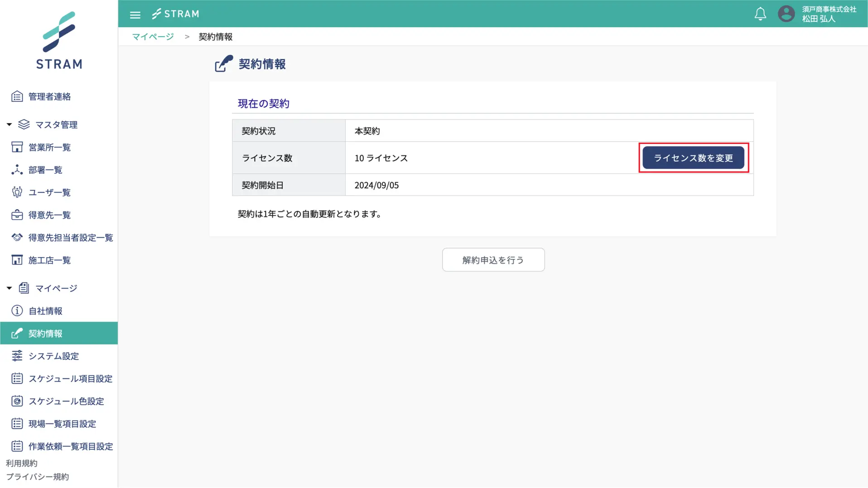This screenshot has width=868, height=488.
Task: Follow the マイページ breadcrumb link
Action: click(153, 37)
